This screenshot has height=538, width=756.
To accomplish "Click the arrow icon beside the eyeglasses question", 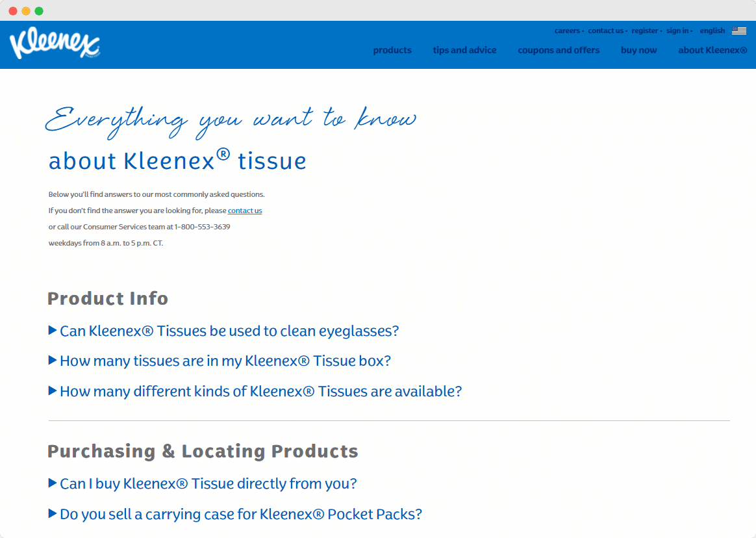I will 52,330.
